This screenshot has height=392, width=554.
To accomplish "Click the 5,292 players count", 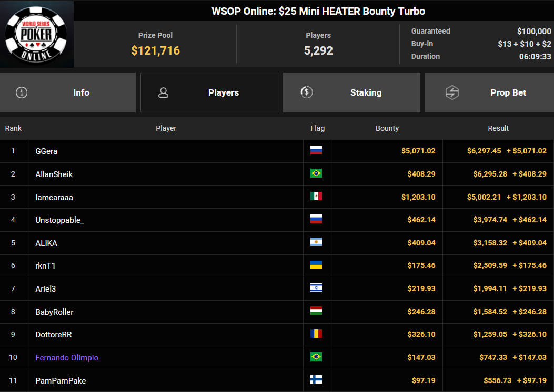I will click(318, 51).
